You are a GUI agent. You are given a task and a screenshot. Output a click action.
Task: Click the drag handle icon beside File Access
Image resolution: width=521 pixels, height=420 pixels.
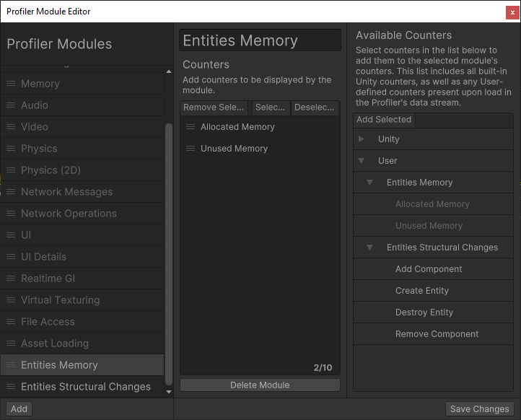[x=11, y=321]
